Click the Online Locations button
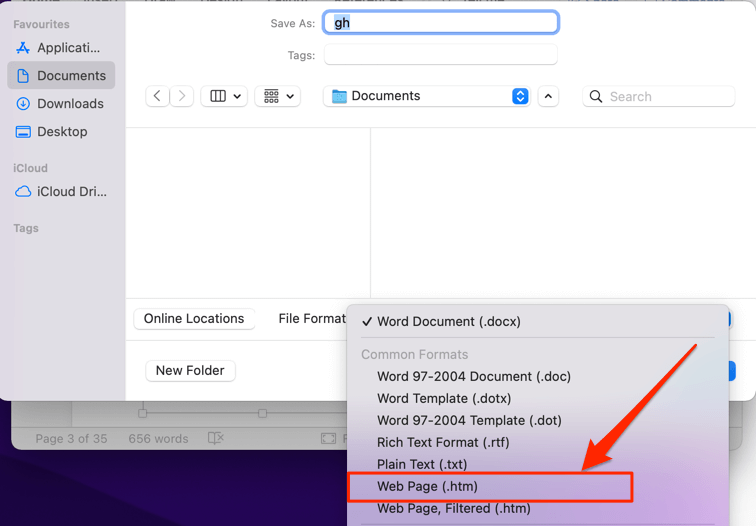 click(194, 318)
